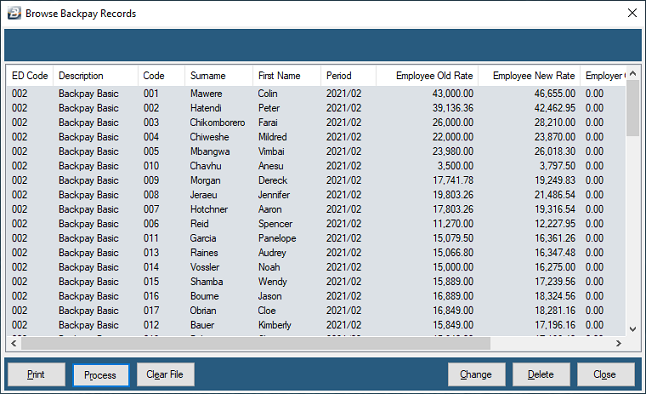This screenshot has width=646, height=394.
Task: Click first name Jennifer
Action: (274, 195)
